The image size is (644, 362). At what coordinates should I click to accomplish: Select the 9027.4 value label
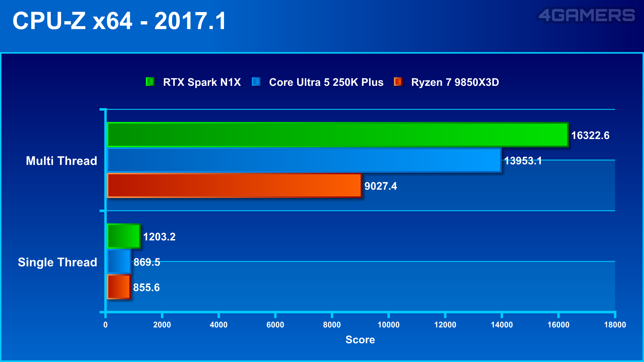(381, 186)
